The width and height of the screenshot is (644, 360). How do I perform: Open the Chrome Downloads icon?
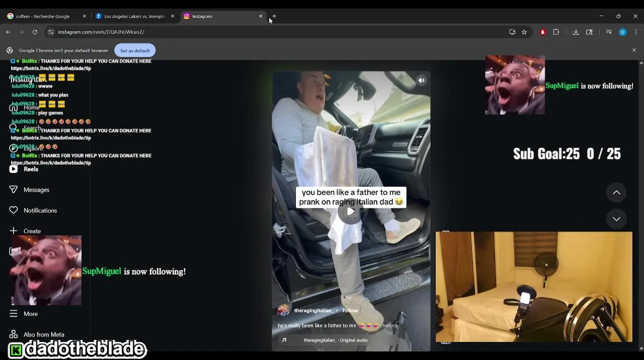coord(576,32)
